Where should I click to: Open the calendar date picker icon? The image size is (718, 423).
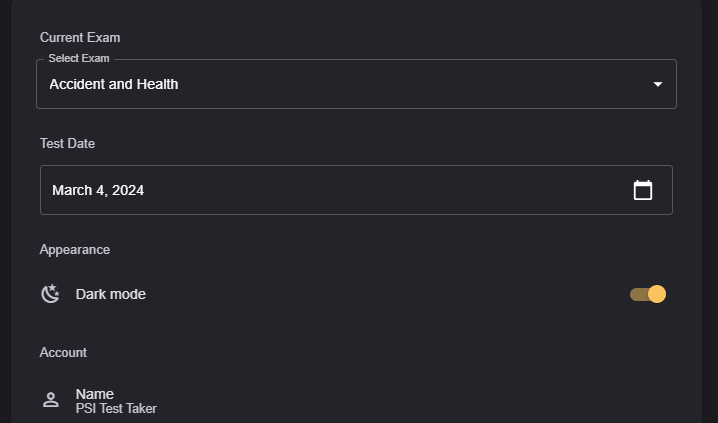point(643,190)
